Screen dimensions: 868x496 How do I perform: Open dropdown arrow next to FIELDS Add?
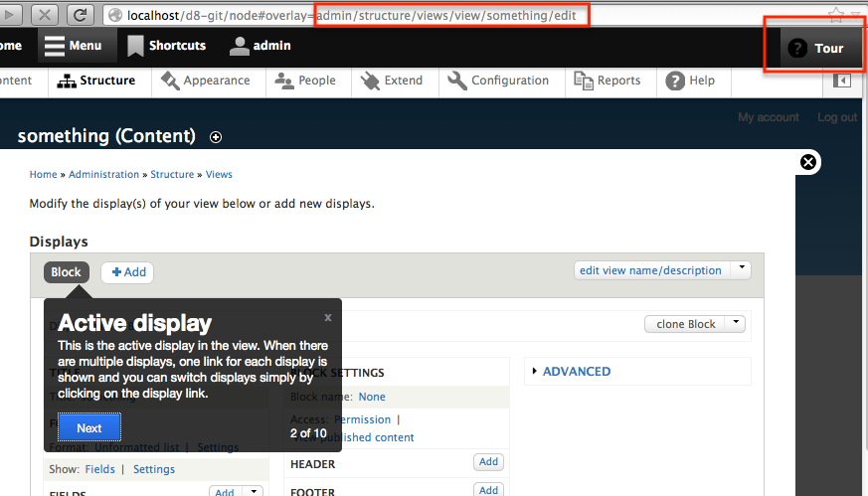pyautogui.click(x=254, y=491)
